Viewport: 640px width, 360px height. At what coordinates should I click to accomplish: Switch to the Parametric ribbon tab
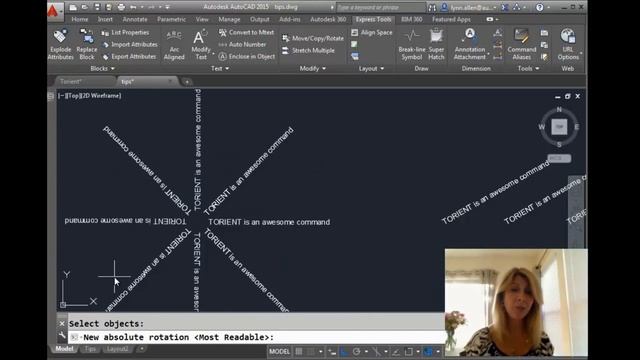[171, 19]
